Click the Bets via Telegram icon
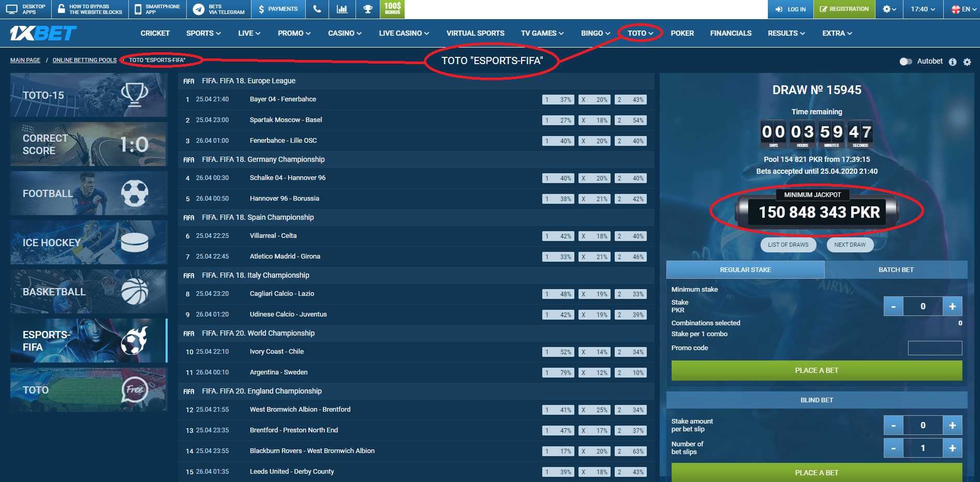 [x=199, y=9]
